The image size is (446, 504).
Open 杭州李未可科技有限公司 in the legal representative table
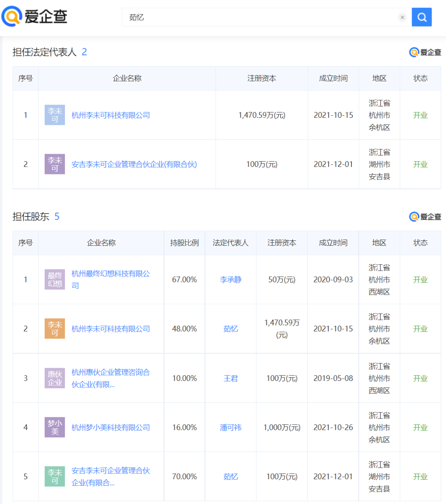point(111,115)
